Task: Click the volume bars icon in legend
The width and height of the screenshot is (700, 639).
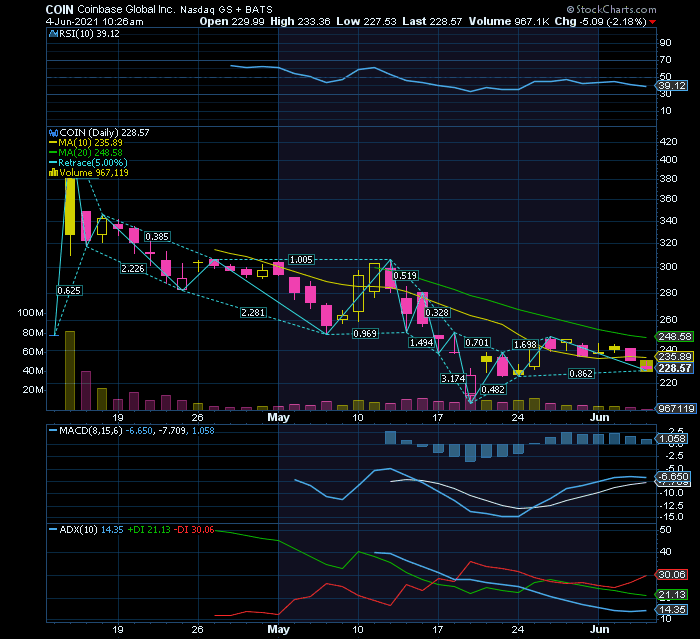Action: point(53,172)
